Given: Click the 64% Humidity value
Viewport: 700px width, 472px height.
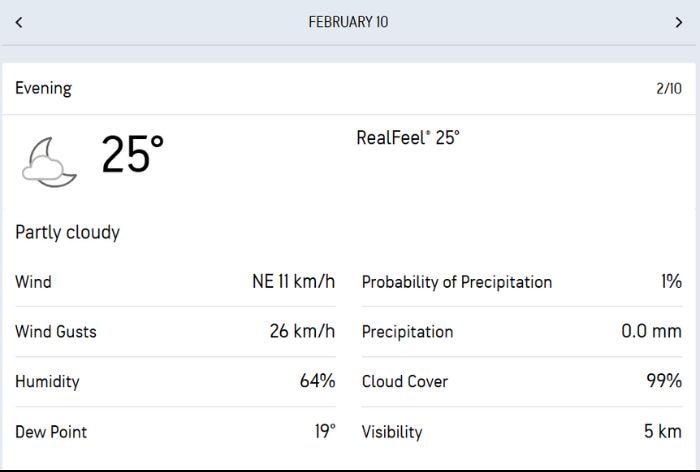Looking at the screenshot, I should 317,381.
